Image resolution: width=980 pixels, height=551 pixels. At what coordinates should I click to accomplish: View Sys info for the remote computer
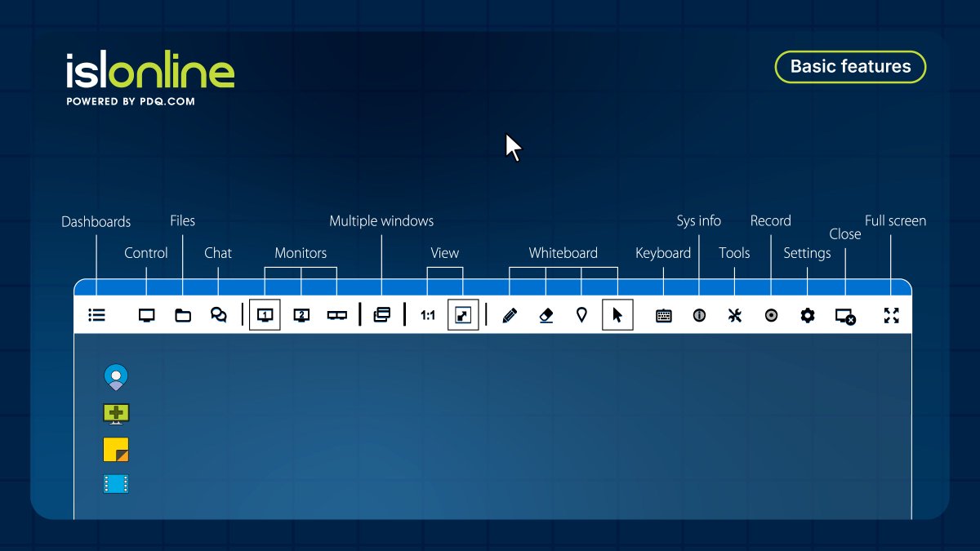[x=699, y=315]
